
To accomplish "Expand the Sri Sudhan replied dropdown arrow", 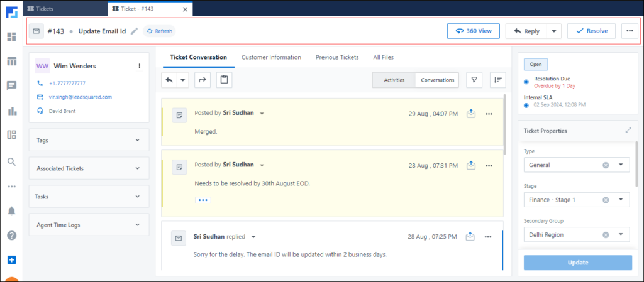I will [x=253, y=237].
